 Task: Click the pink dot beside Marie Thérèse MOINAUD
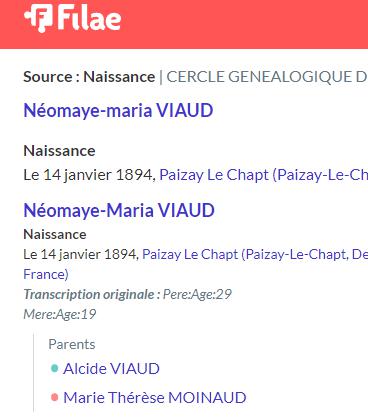point(54,397)
